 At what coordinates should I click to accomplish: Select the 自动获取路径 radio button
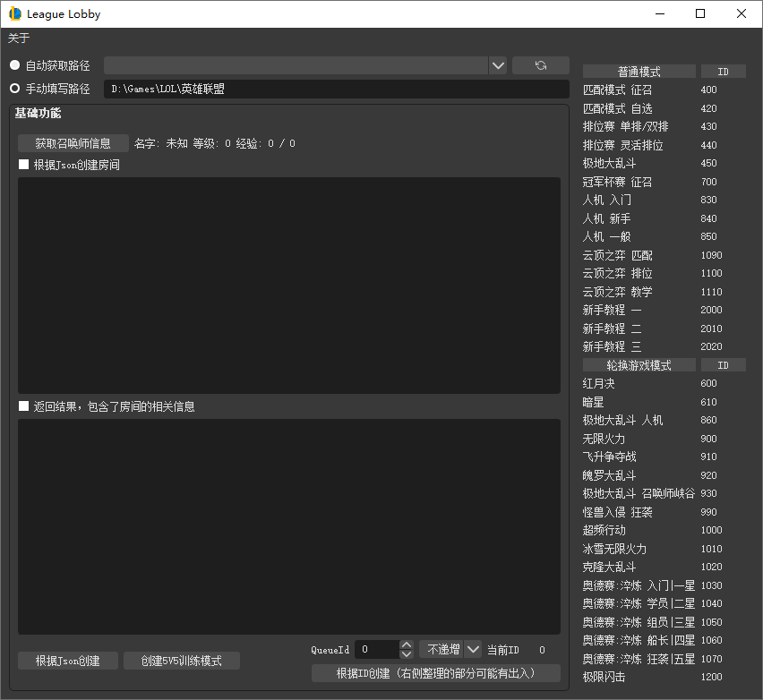(x=14, y=65)
